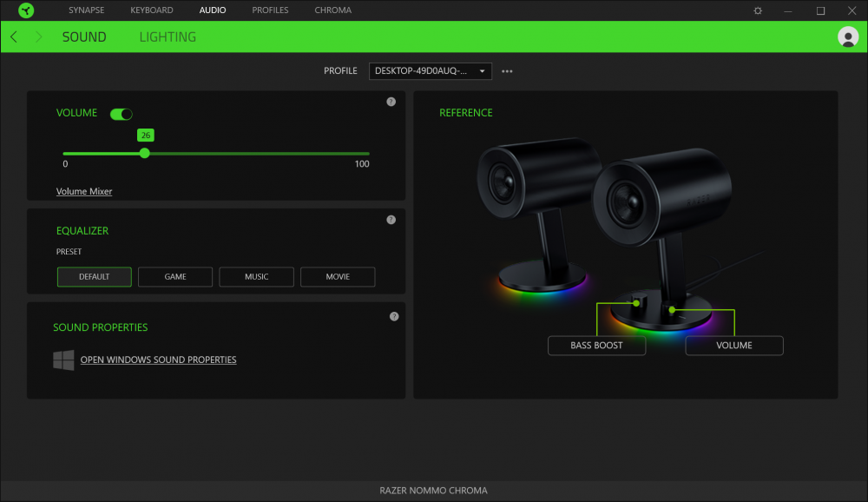Viewport: 868px width, 502px height.
Task: Select the Sound subtab
Action: (x=84, y=37)
